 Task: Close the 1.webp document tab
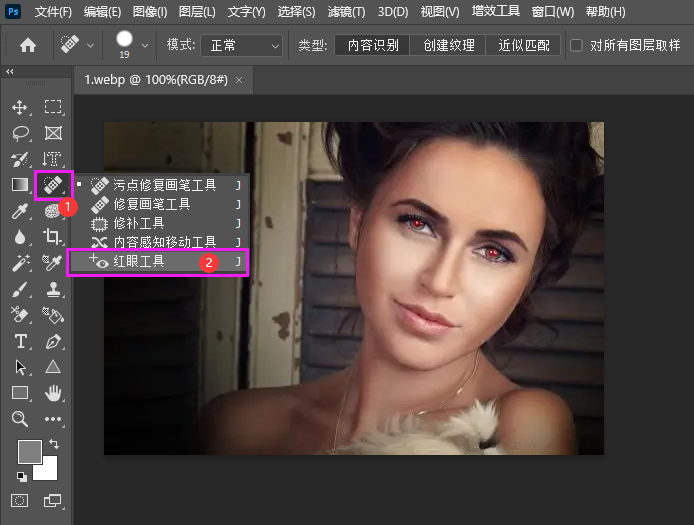click(239, 80)
